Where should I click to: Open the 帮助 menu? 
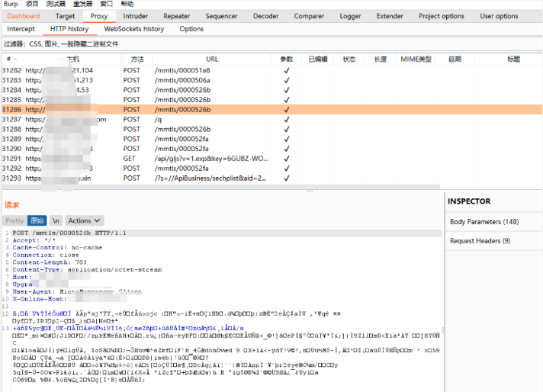pos(127,4)
